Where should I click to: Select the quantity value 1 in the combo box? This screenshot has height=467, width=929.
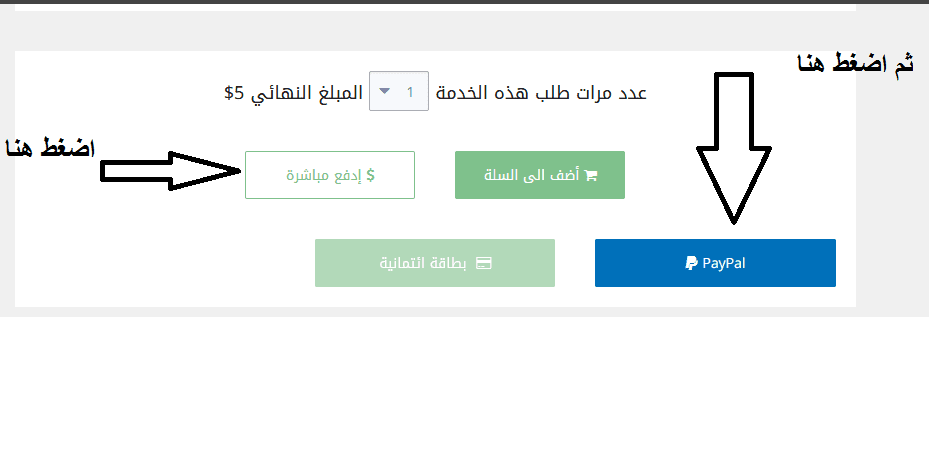pos(411,92)
